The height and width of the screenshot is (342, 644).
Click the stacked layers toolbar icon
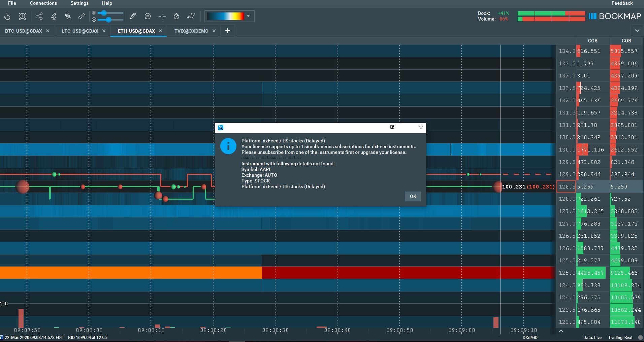click(68, 16)
